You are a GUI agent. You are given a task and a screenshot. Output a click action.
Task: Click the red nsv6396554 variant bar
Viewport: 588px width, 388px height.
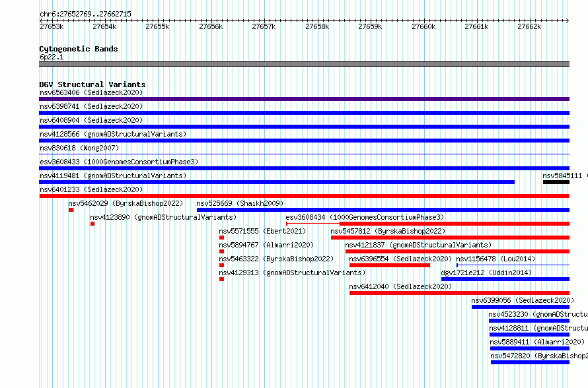[x=390, y=265]
